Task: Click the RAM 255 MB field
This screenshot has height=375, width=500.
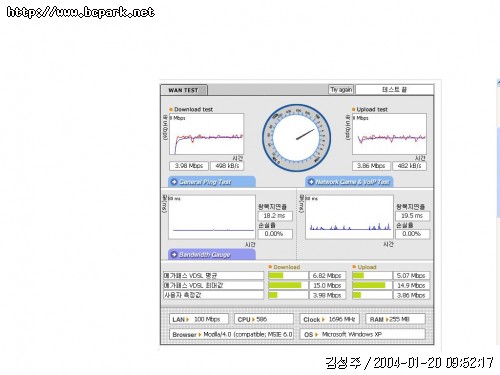Action: click(x=395, y=319)
